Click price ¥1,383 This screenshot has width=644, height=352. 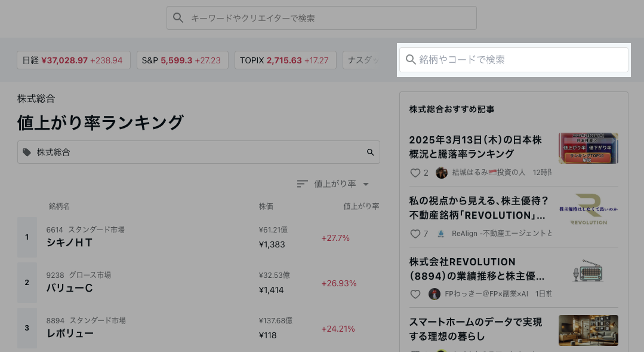(272, 244)
